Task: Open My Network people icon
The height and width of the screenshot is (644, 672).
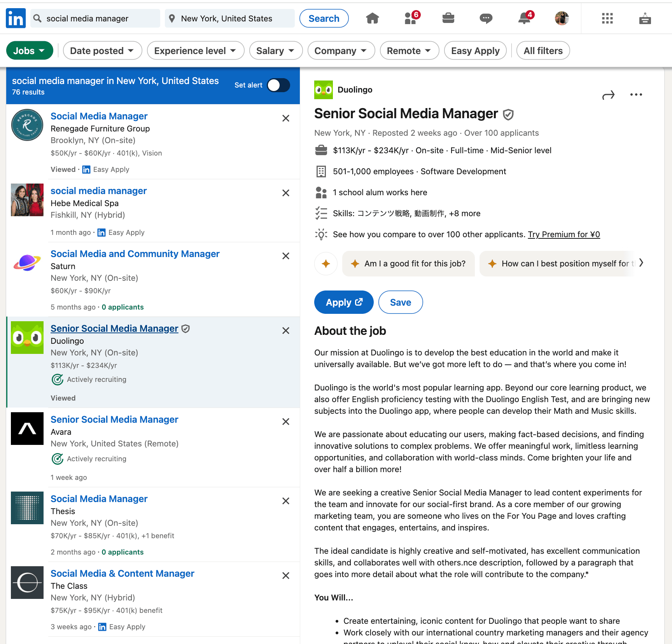Action: (x=410, y=18)
